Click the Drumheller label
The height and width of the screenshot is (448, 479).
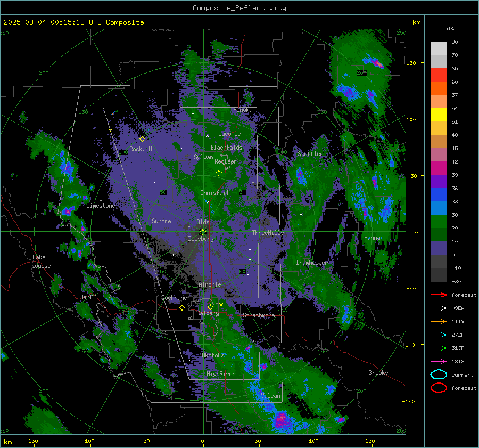[312, 263]
